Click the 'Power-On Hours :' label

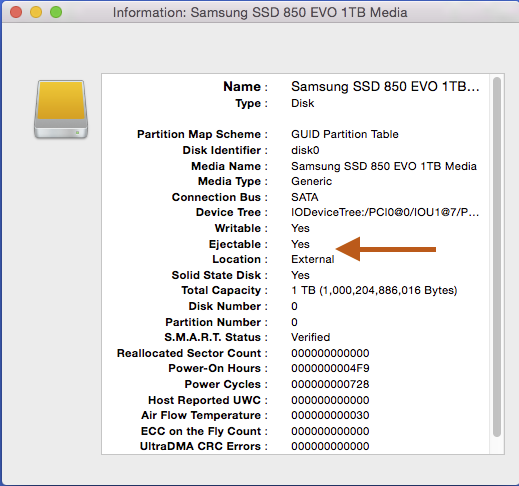click(x=218, y=368)
